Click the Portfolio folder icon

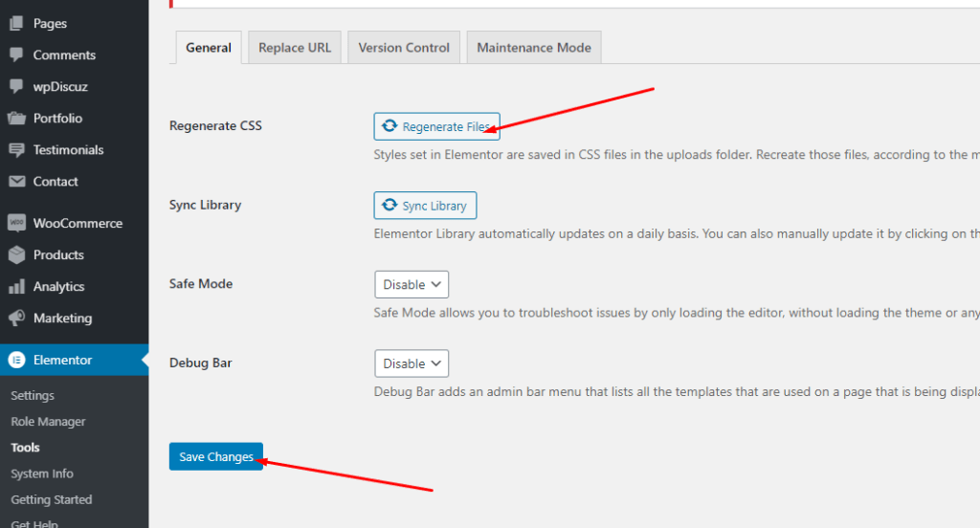click(x=16, y=118)
